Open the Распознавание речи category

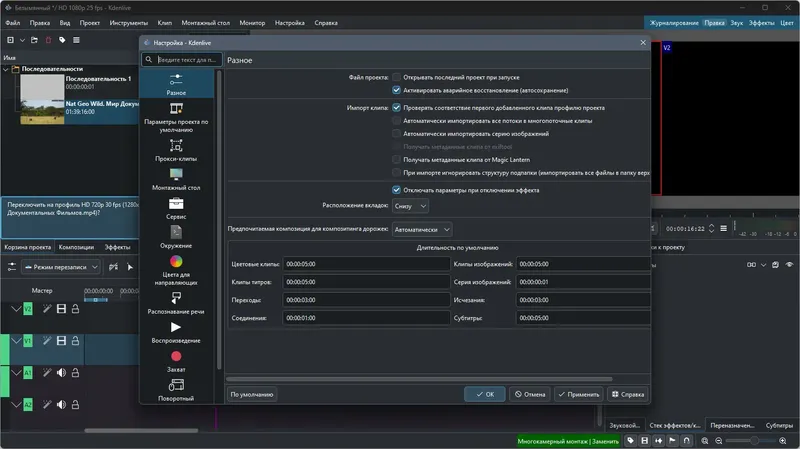click(x=176, y=303)
